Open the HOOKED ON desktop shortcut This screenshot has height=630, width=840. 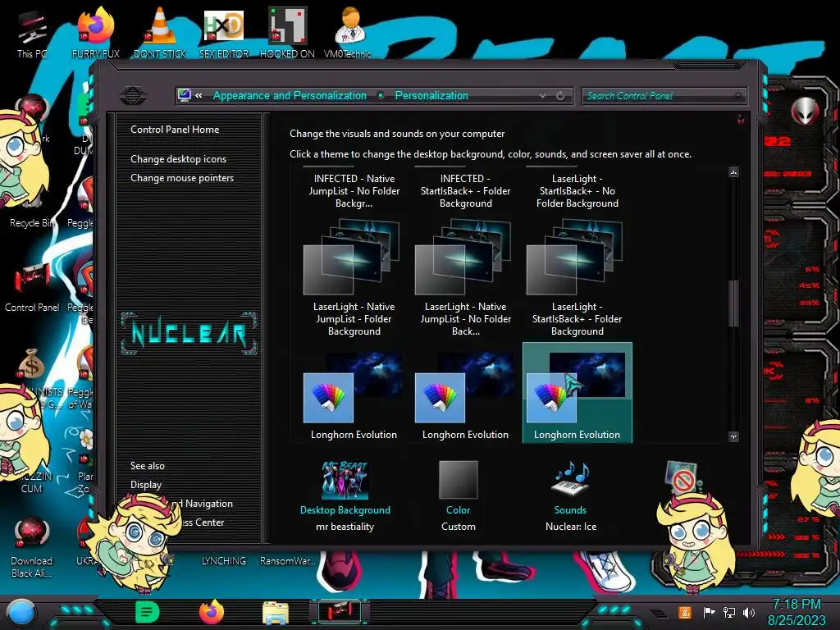287,33
